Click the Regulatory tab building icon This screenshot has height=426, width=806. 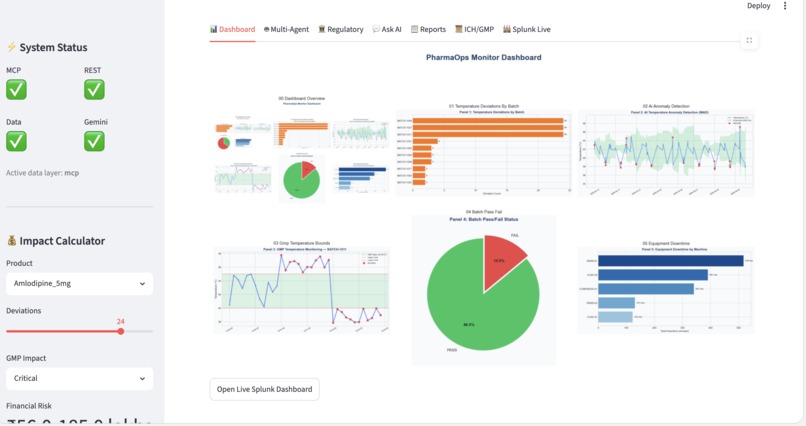(322, 29)
